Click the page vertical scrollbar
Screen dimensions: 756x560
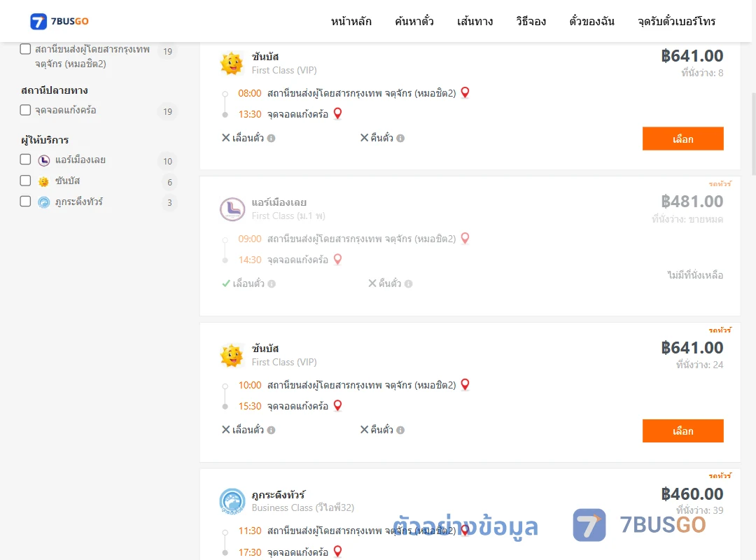[x=753, y=134]
